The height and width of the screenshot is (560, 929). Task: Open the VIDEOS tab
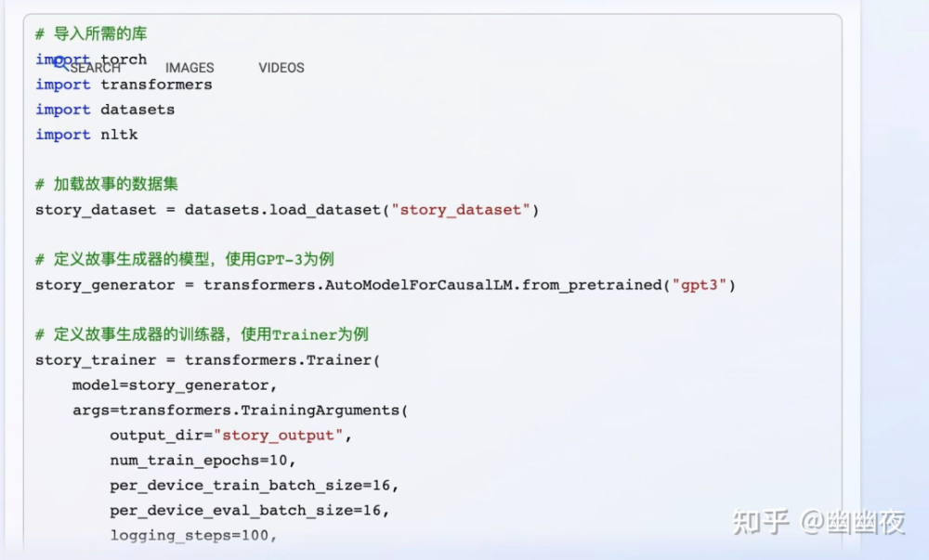[x=281, y=68]
